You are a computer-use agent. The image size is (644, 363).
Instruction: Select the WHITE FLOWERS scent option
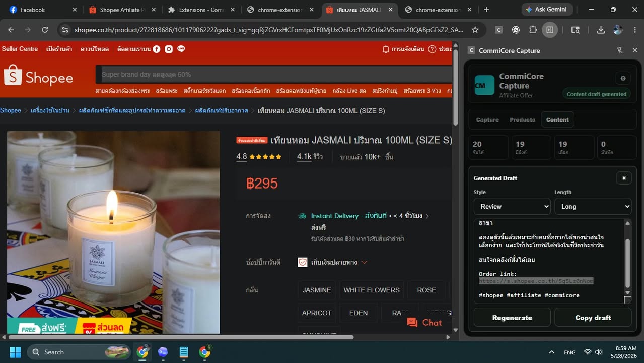point(372,290)
